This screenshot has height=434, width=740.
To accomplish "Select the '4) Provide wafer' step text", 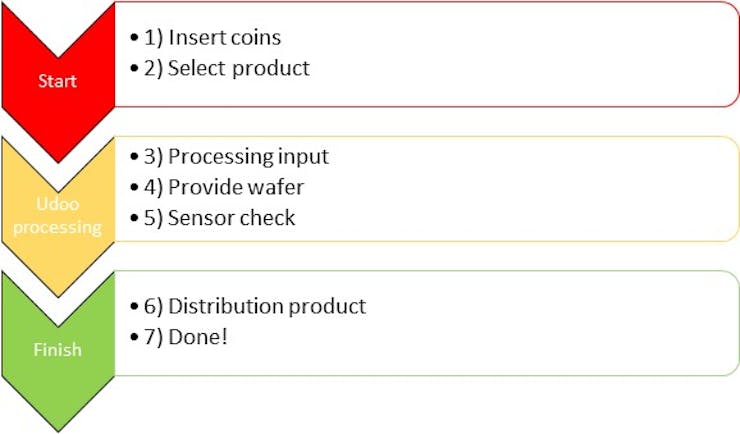I will pos(224,187).
